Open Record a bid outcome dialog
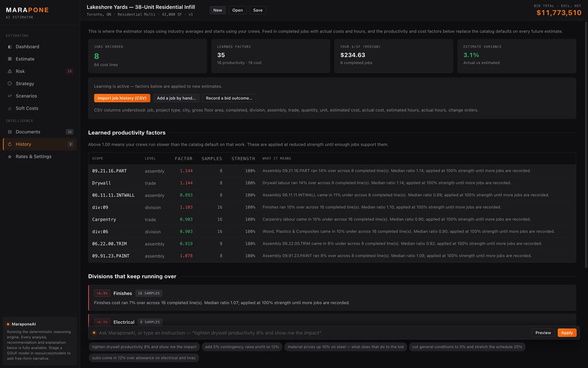The height and width of the screenshot is (368, 588). point(229,98)
